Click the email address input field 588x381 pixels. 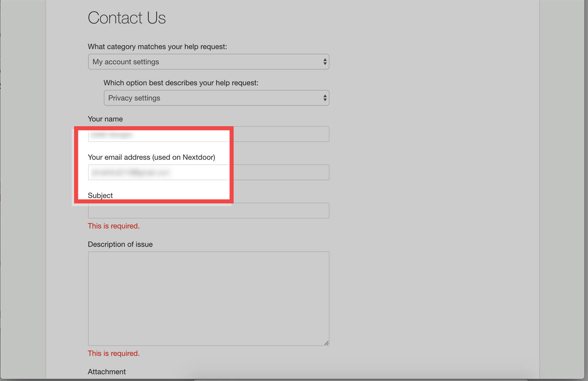[159, 172]
